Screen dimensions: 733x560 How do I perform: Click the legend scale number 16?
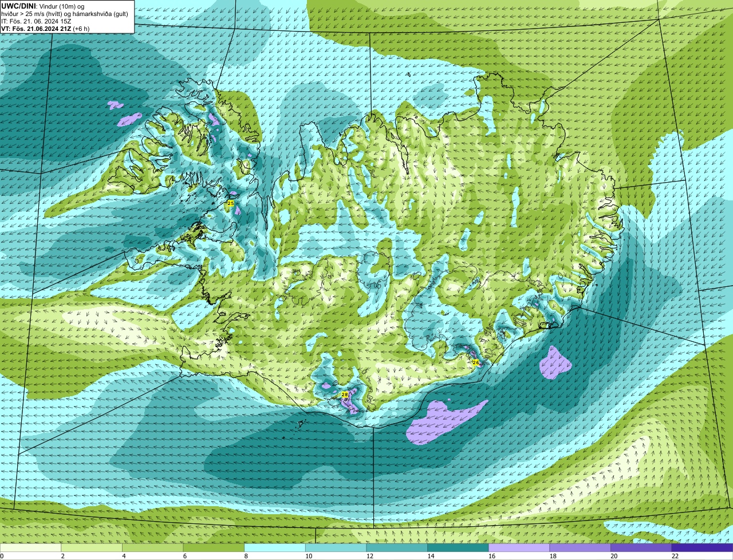point(491,556)
